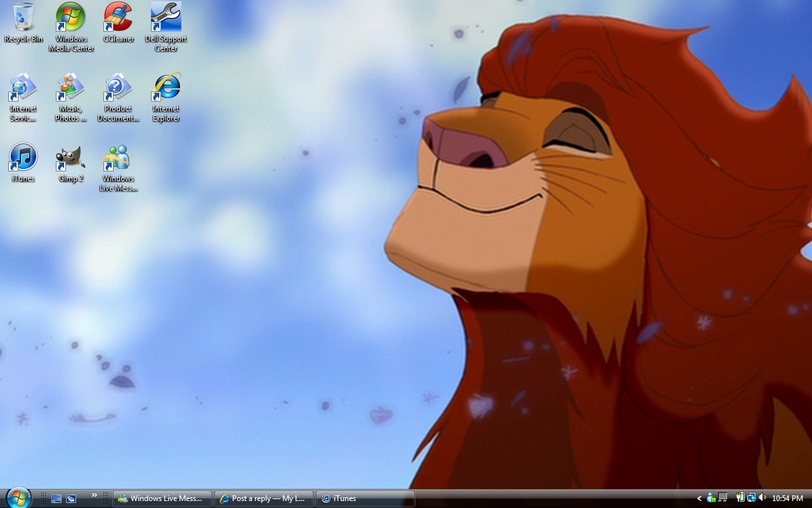The width and height of the screenshot is (812, 508).
Task: Click Show Desktop in Quick Launch
Action: pos(56,498)
